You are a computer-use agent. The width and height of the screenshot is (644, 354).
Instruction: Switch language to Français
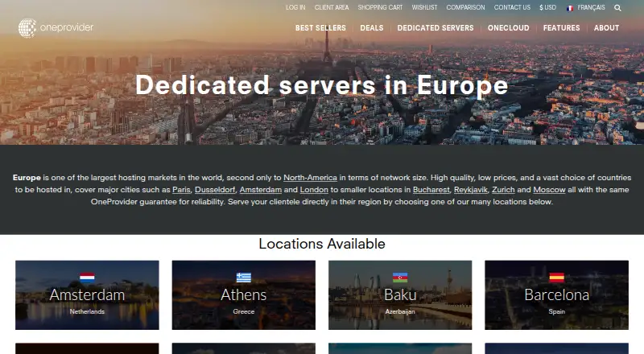coord(591,7)
